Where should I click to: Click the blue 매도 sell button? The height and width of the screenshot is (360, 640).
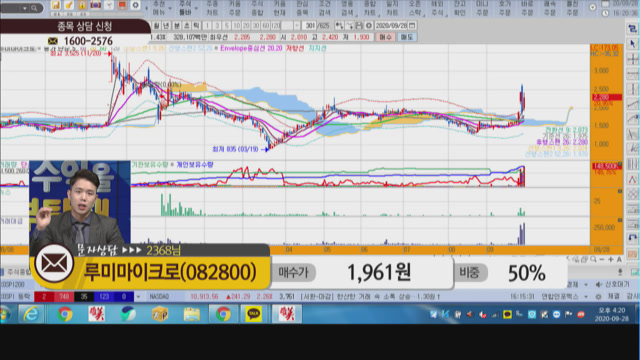(x=407, y=37)
